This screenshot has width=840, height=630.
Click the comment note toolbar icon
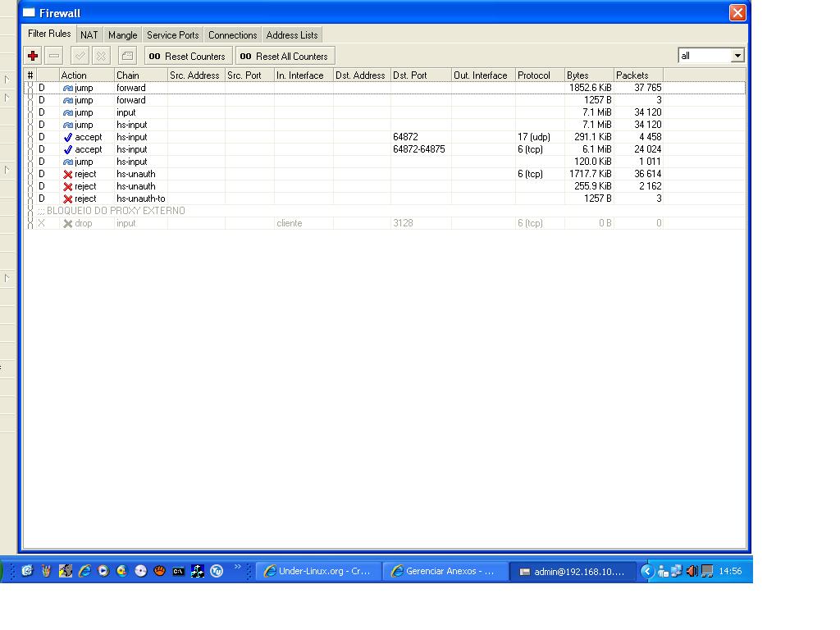pos(127,56)
